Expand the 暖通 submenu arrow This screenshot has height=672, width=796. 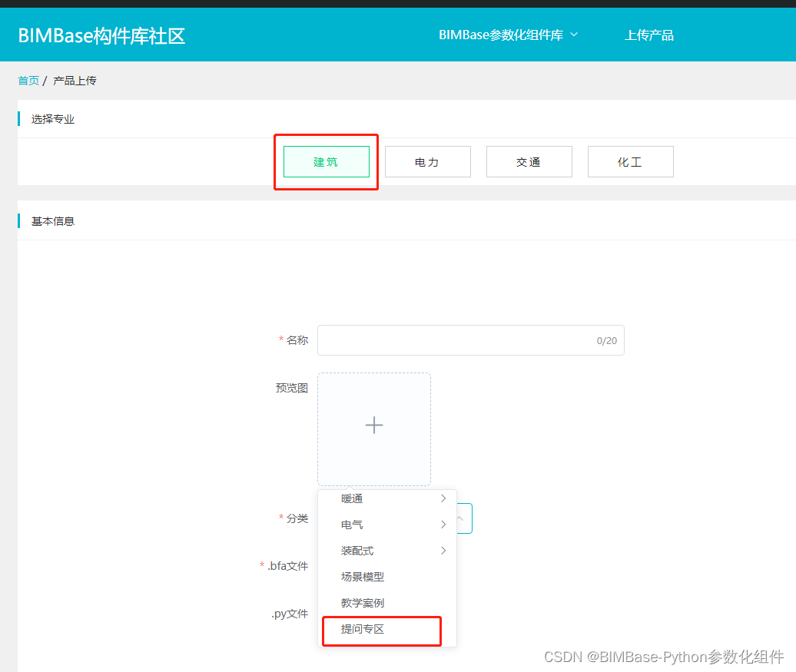pos(443,498)
